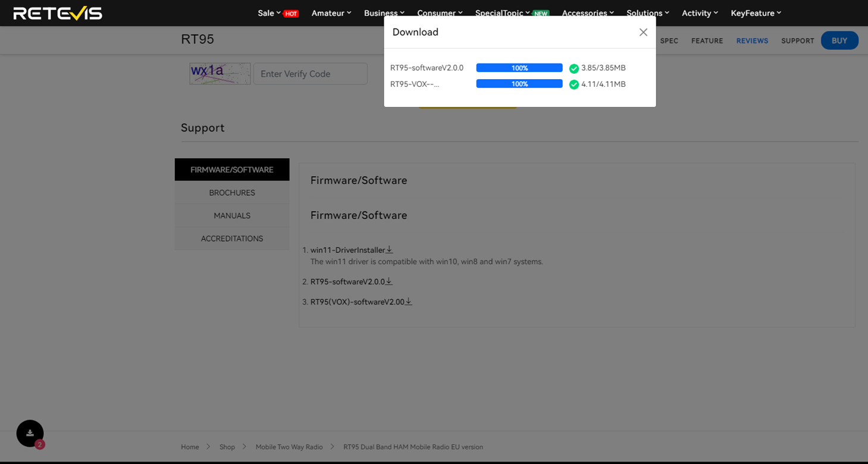
Task: Open Mobile Two Way Radio breadcrumb
Action: (x=289, y=447)
